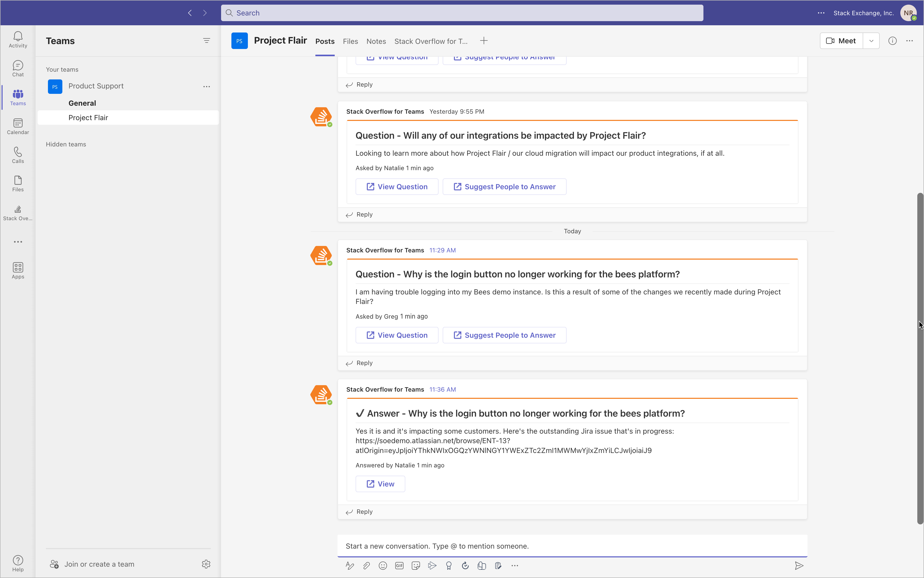Open the Format text tool
The image size is (924, 578).
click(349, 565)
